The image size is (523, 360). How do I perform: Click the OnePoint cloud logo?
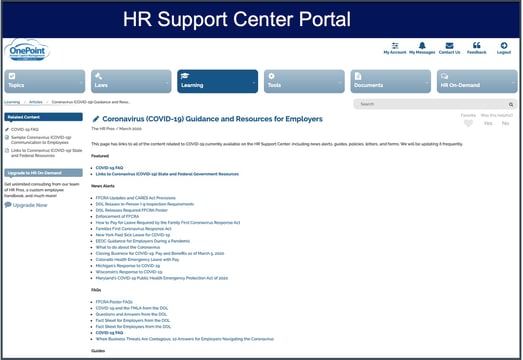[27, 51]
